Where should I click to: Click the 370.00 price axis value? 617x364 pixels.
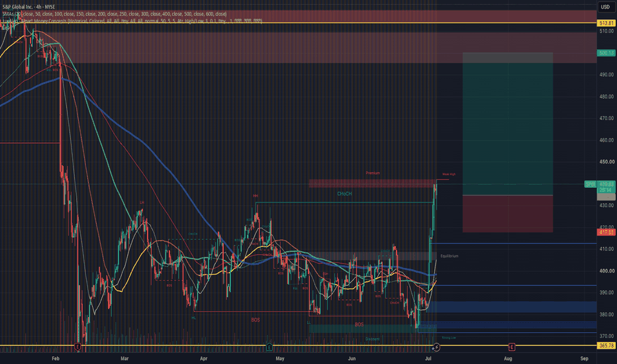(607, 336)
